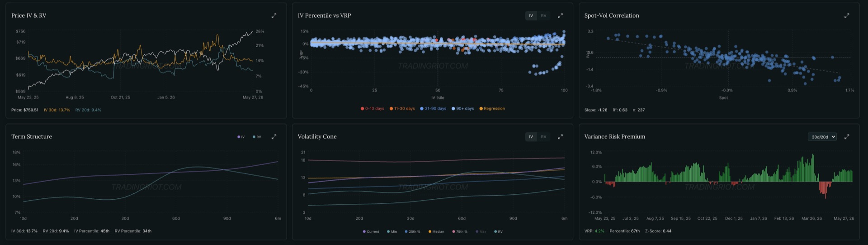This screenshot has height=245, width=868.
Task: Toggle the 25th % line in Volatility Cone legend
Action: click(x=412, y=231)
